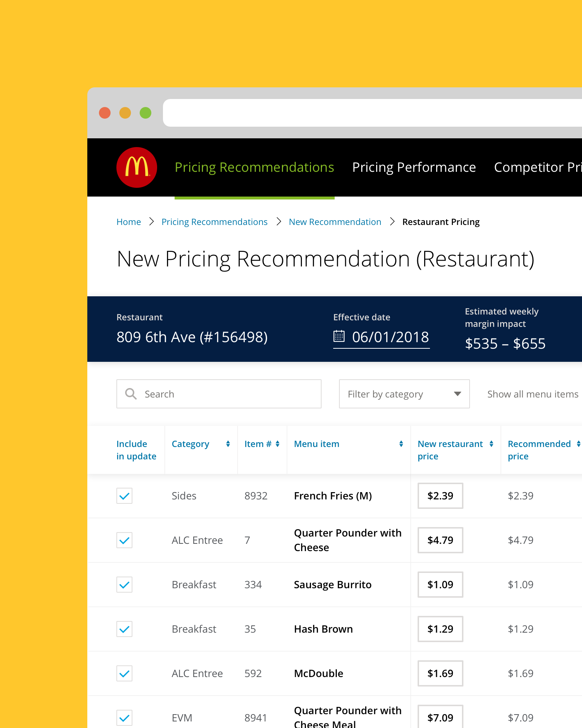Click the Recommended price sort icon
Viewport: 582px width, 728px height.
point(579,444)
